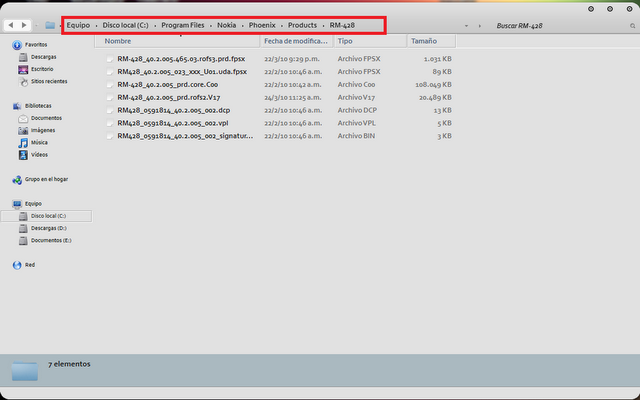Click the Buscar RM-428 search field

561,26
